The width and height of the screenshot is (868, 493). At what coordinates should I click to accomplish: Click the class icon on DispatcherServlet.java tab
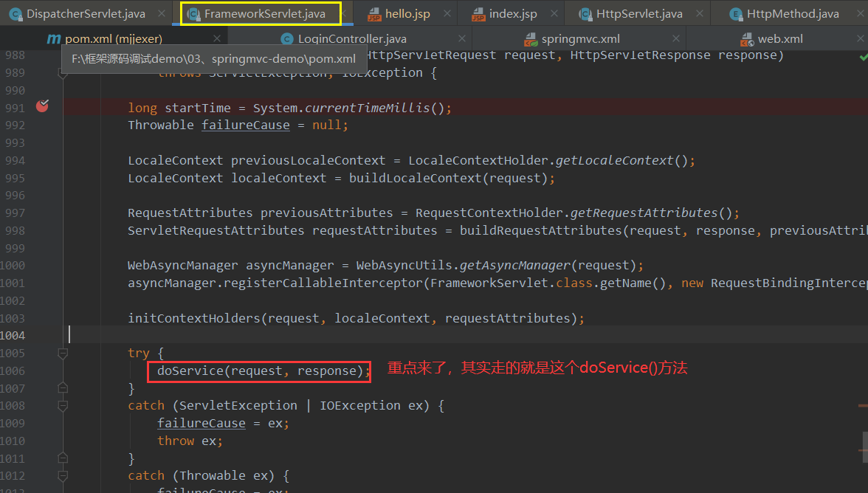coord(15,14)
